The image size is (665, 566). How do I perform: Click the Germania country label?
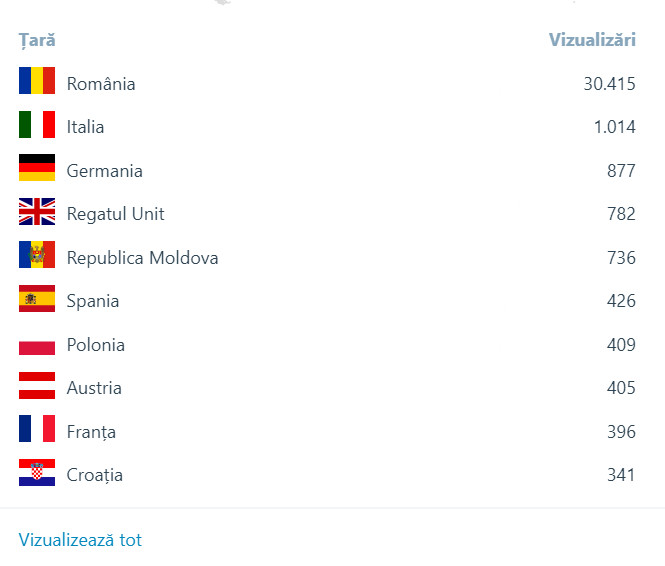pyautogui.click(x=105, y=171)
